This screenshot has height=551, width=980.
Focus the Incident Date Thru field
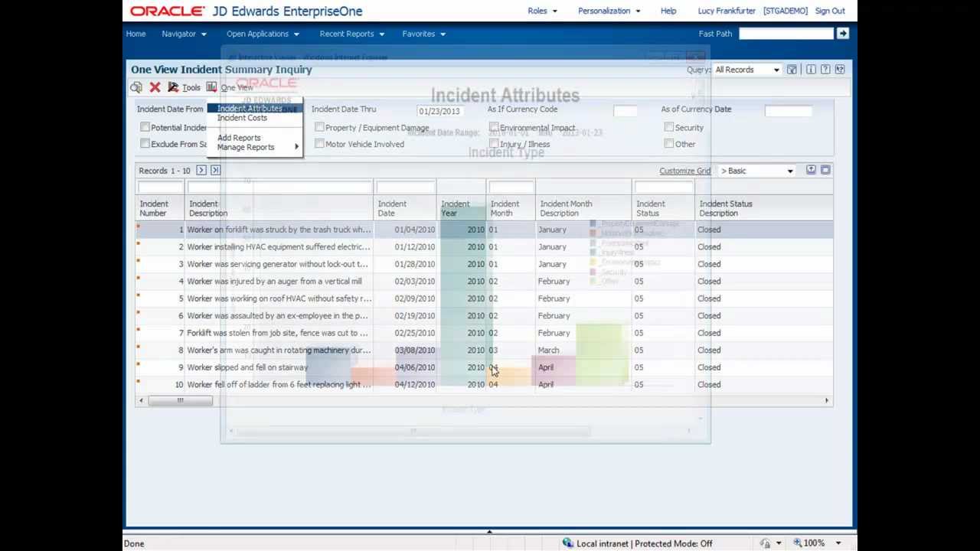click(439, 111)
